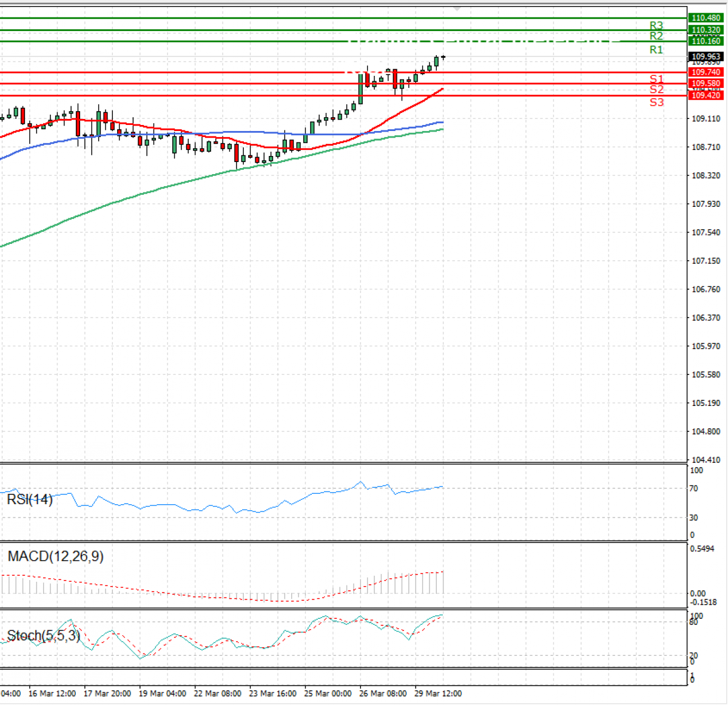Click the 107.150 price axis value
Viewport: 728px width, 705px height.
(706, 261)
